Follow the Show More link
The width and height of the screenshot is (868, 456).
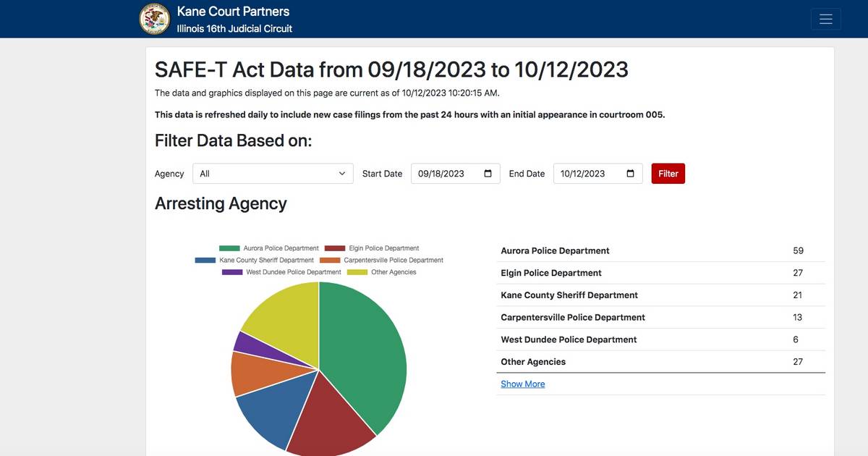tap(523, 384)
